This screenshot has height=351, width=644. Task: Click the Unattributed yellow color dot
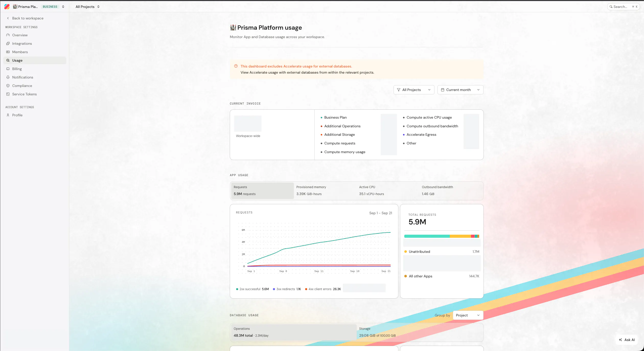[x=406, y=252]
